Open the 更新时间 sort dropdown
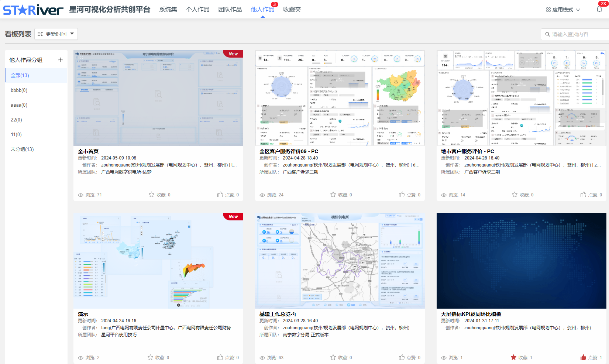 [x=56, y=34]
